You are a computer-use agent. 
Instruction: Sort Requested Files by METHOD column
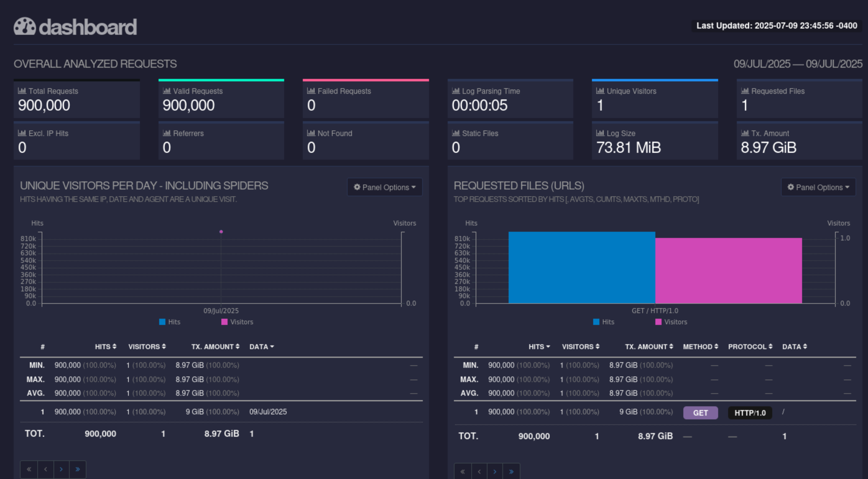tap(700, 347)
